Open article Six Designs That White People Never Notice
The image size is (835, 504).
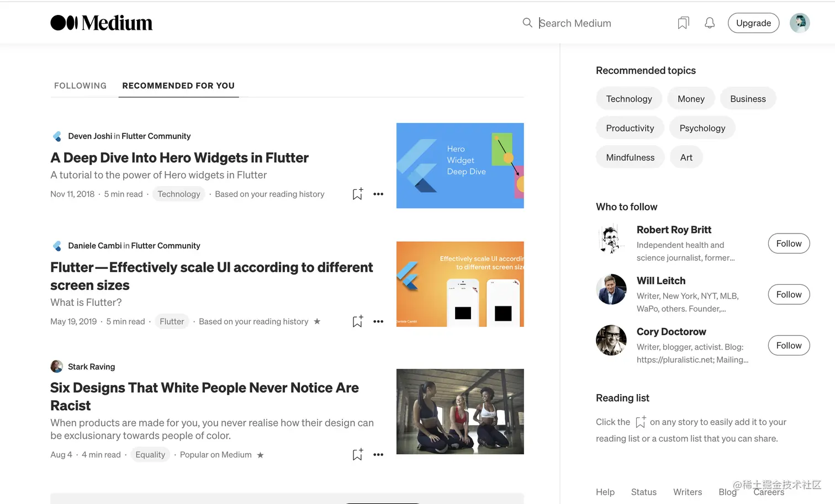point(204,396)
